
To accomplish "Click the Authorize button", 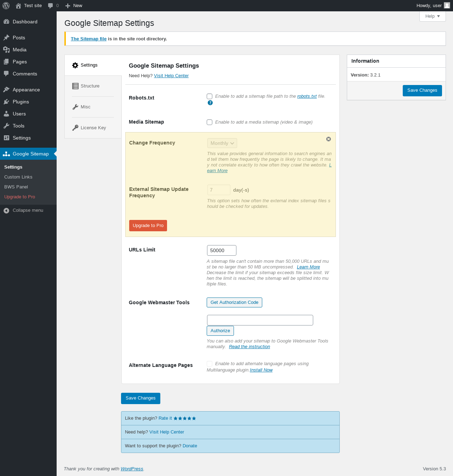I will 220,331.
